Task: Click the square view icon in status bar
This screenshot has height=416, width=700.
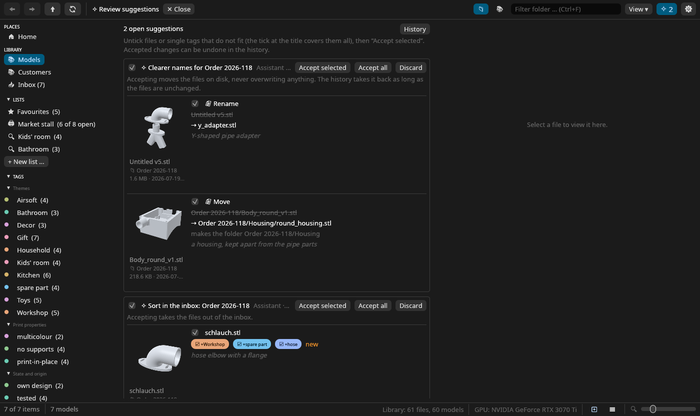Action: (612, 409)
